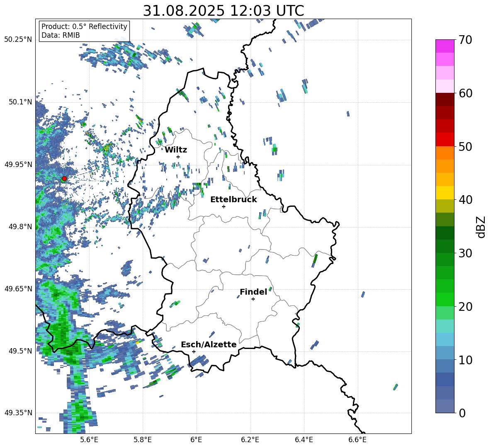The height and width of the screenshot is (448, 491).
Task: Click the dBZ colorbar axis label
Action: [x=481, y=227]
